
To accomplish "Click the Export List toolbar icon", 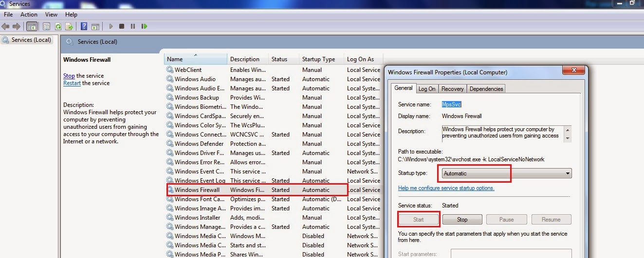I will (69, 26).
